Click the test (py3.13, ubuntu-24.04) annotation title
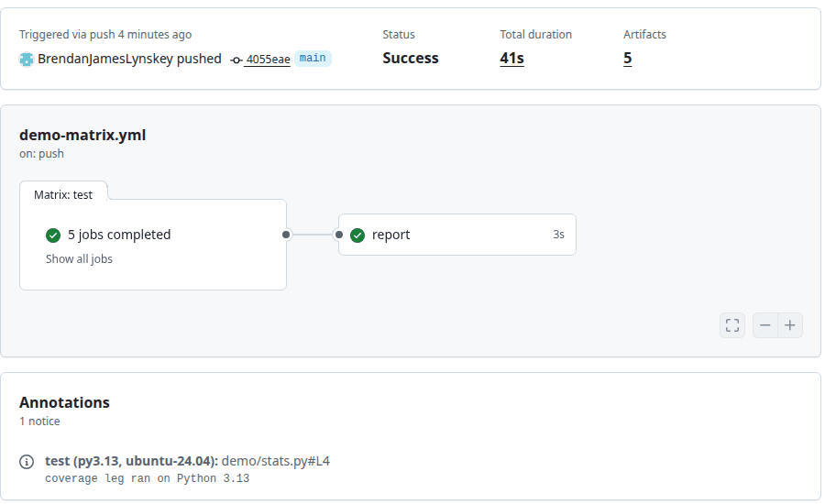Image resolution: width=825 pixels, height=504 pixels. point(131,461)
